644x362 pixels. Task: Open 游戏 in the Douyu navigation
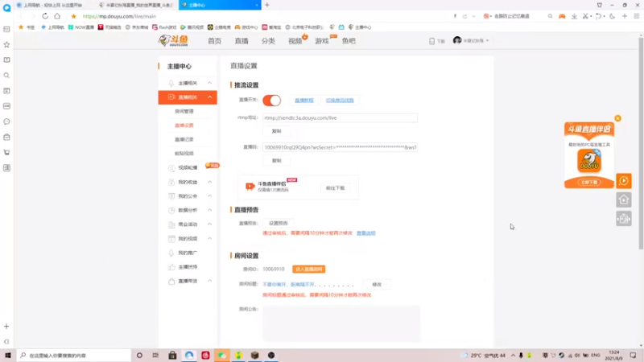(x=321, y=41)
